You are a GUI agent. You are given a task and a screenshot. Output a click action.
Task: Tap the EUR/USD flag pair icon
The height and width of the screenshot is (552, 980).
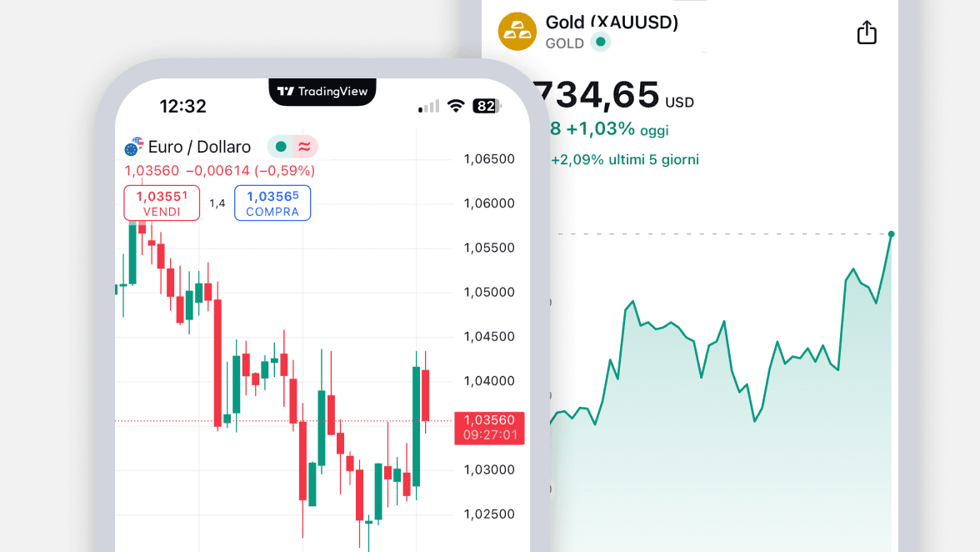pyautogui.click(x=132, y=147)
